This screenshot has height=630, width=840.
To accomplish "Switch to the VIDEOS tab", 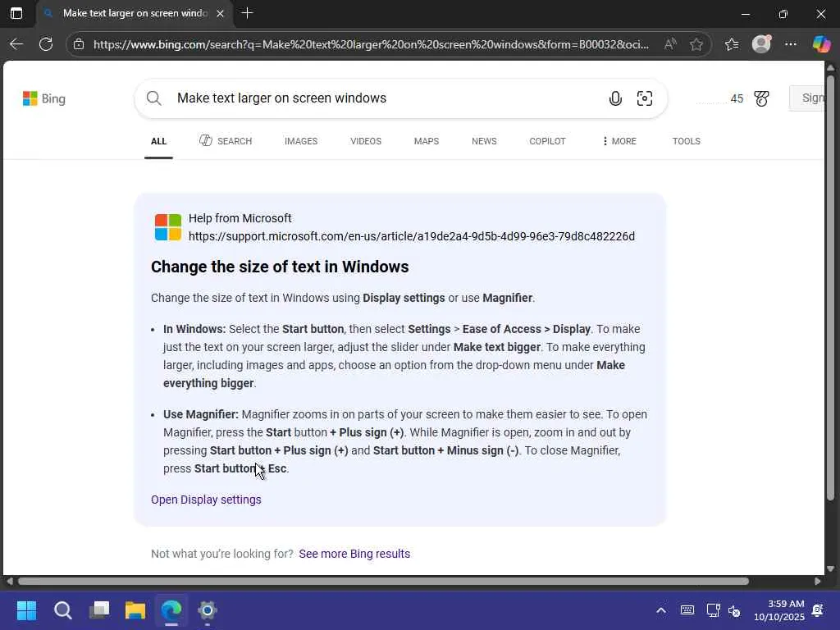I will (x=366, y=141).
